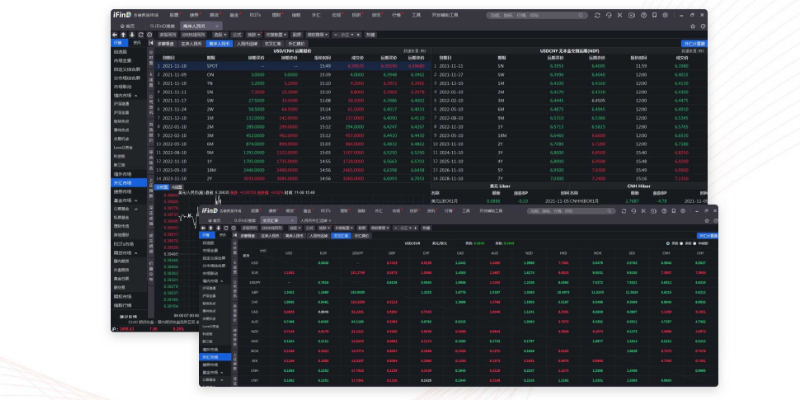Click the back arrow in the rear window toolbar
Screen dimensions: 800x400
click(115, 33)
